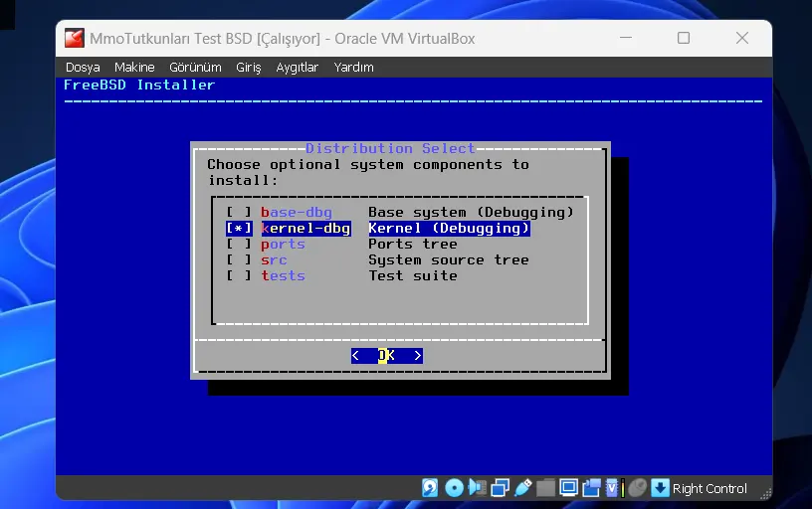Click the hard disk activity status icon
Viewport: 812px width, 509px height.
(430, 488)
